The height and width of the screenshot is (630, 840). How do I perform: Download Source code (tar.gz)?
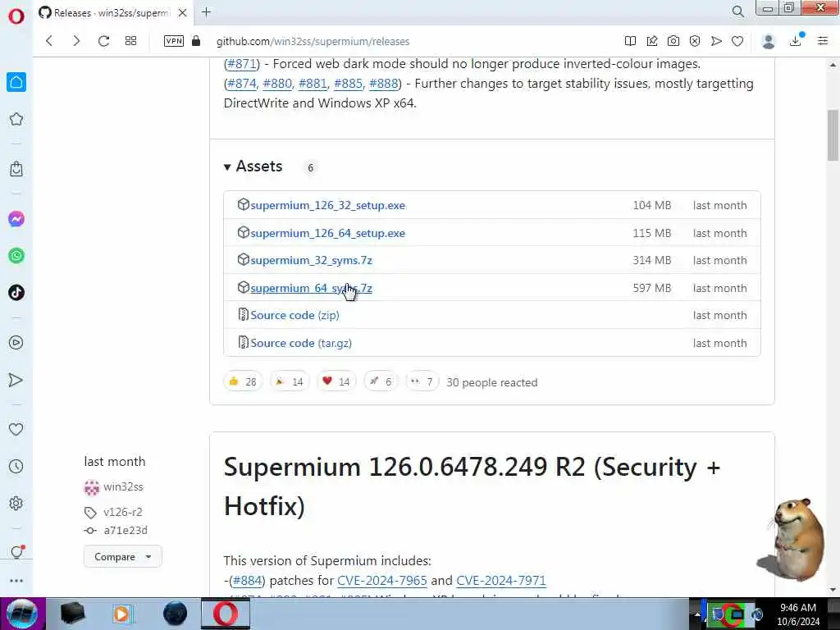(301, 343)
